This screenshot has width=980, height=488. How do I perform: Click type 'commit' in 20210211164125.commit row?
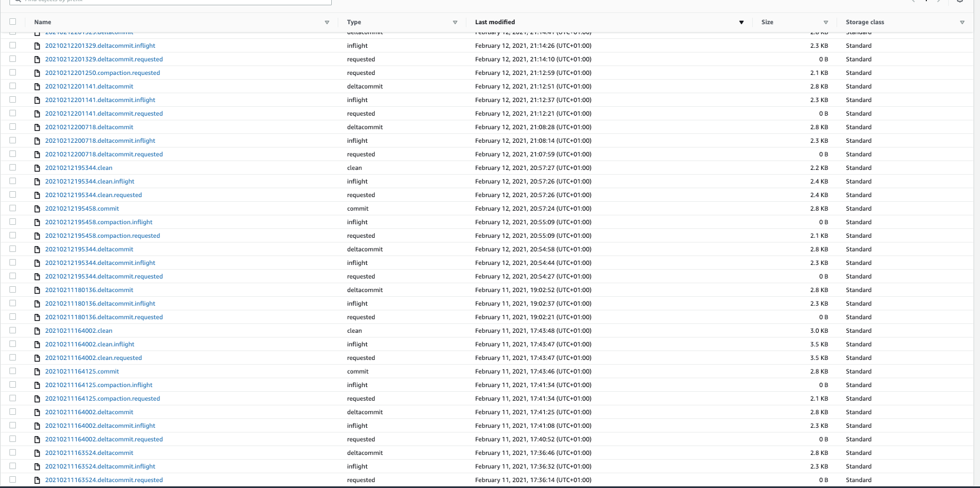358,372
